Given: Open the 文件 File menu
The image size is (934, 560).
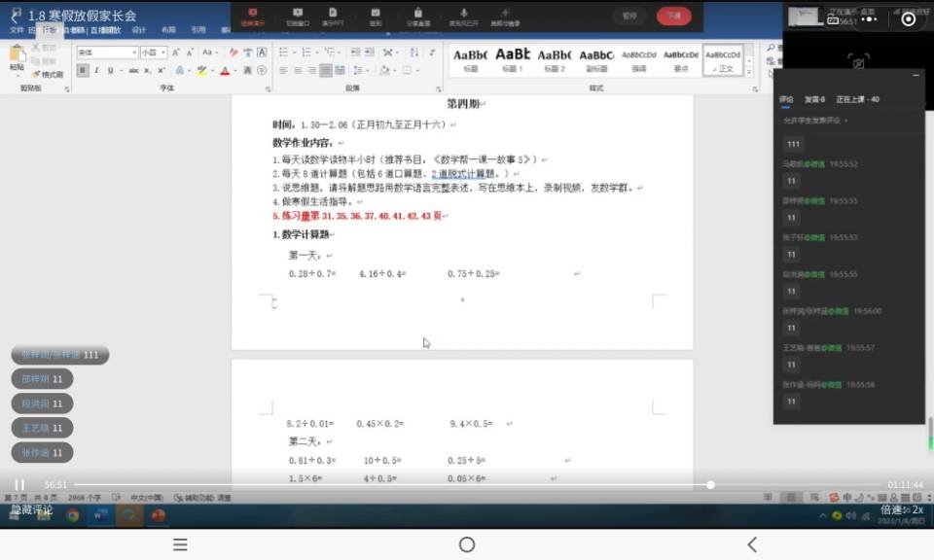Looking at the screenshot, I should click(17, 30).
